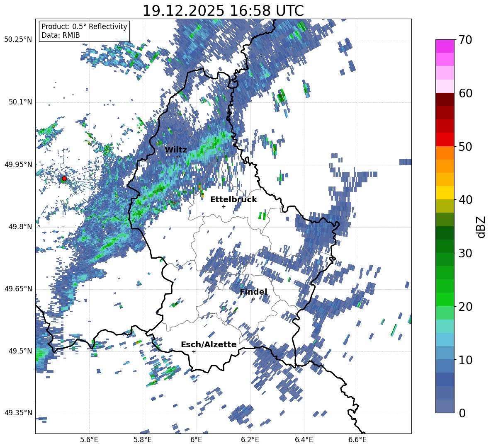This screenshot has height=448, width=491.
Task: Select the Esch/Alzette city label
Action: pyautogui.click(x=209, y=344)
